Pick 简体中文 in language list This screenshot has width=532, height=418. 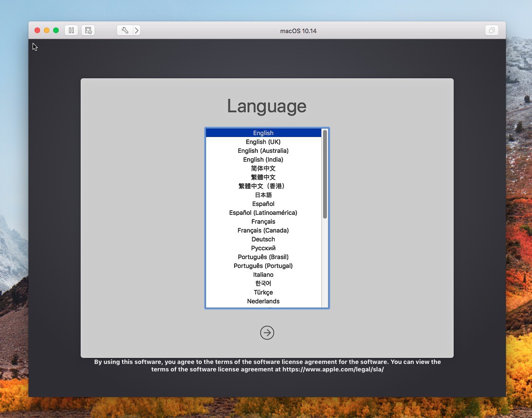pyautogui.click(x=263, y=168)
